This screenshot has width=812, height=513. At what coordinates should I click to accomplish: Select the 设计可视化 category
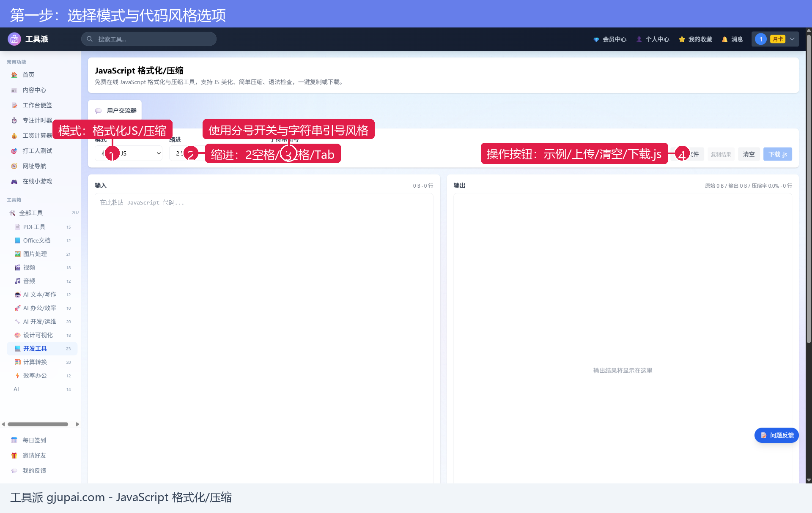[x=42, y=335]
